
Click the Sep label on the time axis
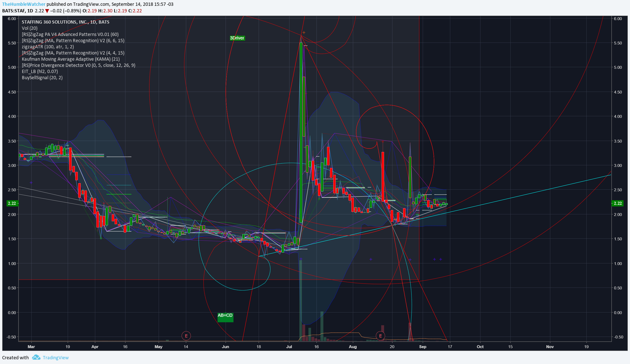pyautogui.click(x=423, y=347)
